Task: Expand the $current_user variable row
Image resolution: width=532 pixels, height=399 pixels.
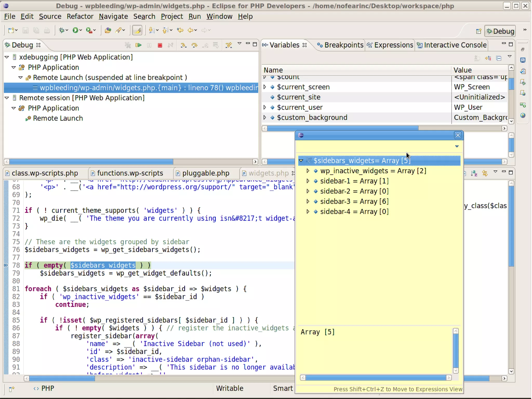Action: click(265, 107)
